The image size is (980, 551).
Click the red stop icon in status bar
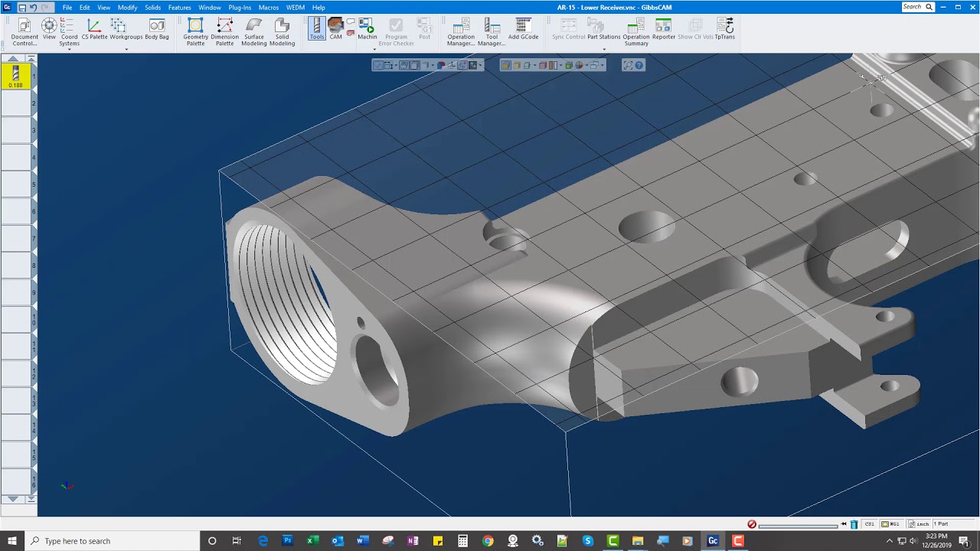(x=752, y=524)
